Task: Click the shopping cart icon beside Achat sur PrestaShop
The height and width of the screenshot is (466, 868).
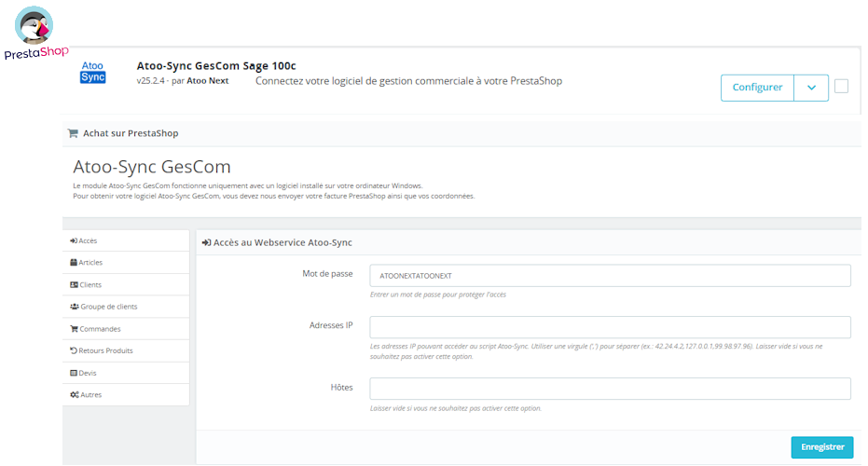Action: click(x=73, y=133)
